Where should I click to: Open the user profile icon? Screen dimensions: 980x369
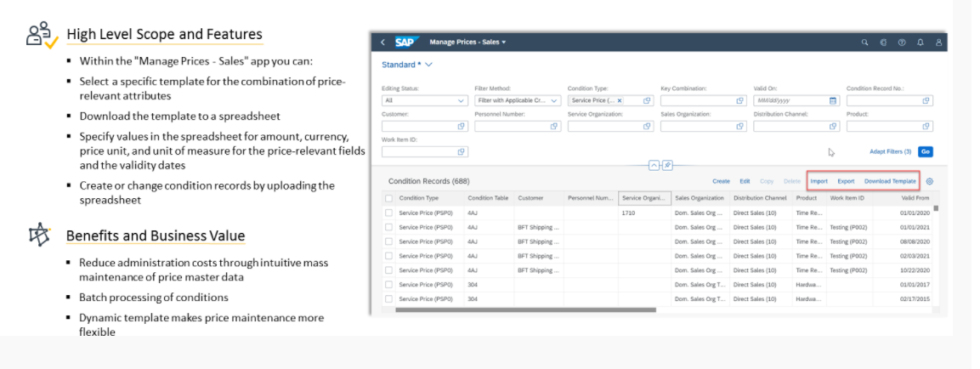938,42
